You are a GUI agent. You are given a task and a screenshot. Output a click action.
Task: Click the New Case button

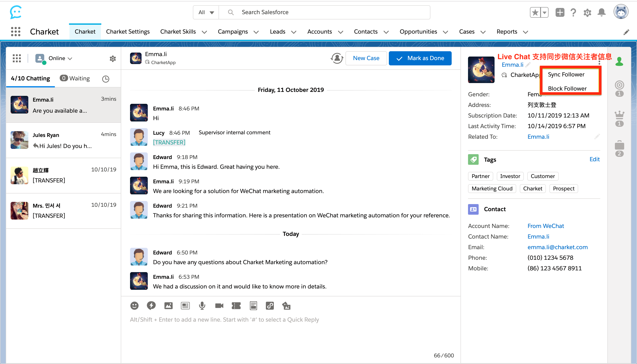tap(366, 58)
